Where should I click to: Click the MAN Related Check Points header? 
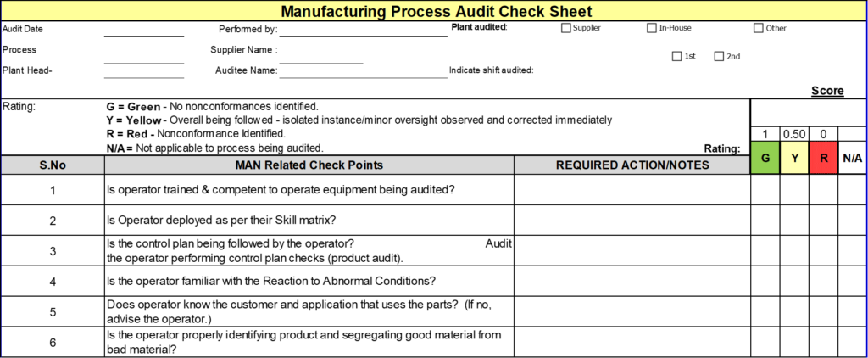coord(309,165)
